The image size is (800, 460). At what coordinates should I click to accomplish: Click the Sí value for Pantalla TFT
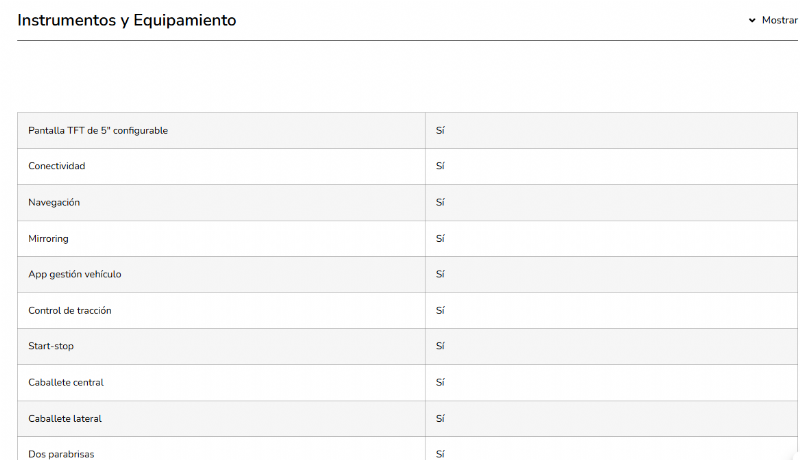(440, 131)
